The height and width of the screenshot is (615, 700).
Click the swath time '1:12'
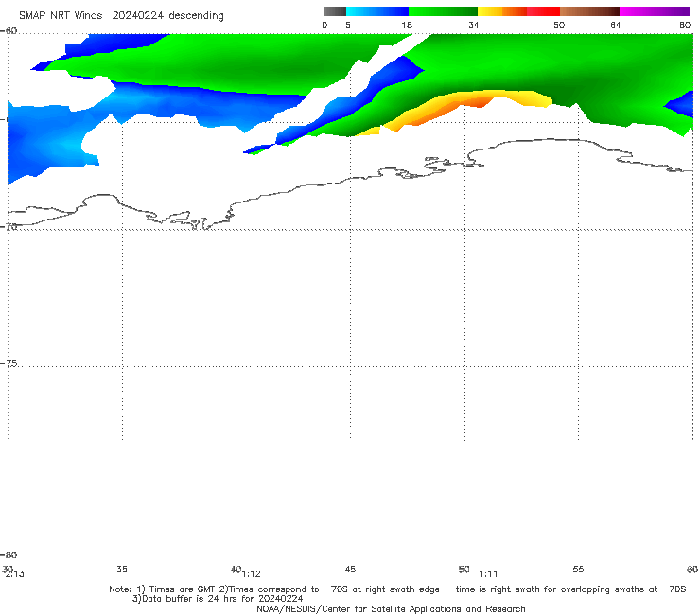click(252, 574)
